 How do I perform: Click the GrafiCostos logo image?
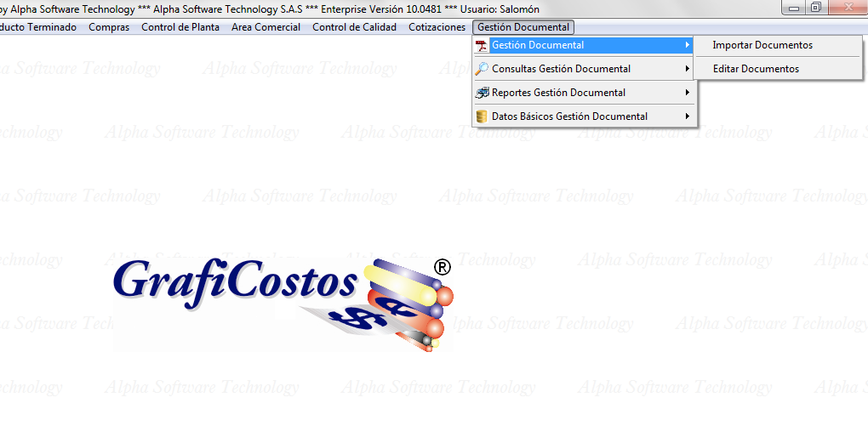[x=283, y=303]
